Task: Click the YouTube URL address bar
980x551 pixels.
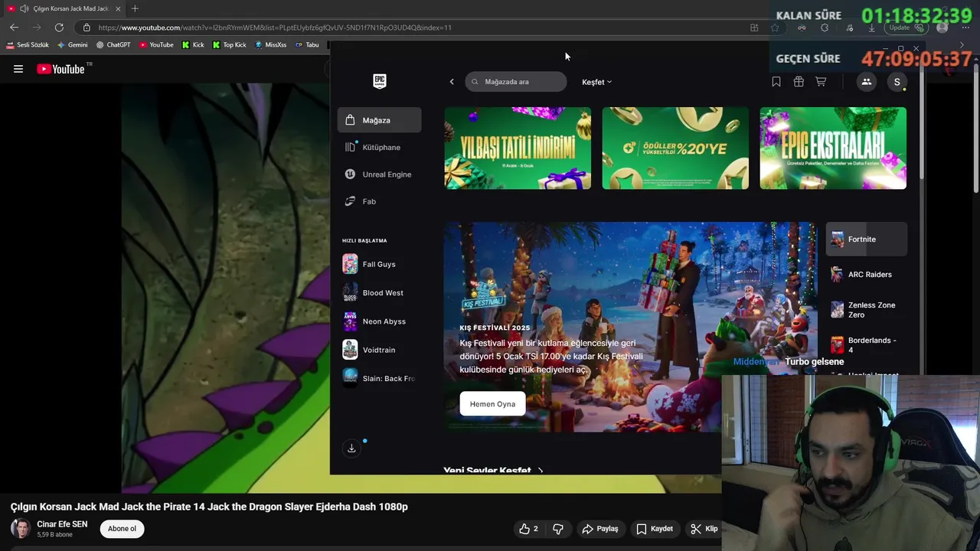Action: [276, 28]
